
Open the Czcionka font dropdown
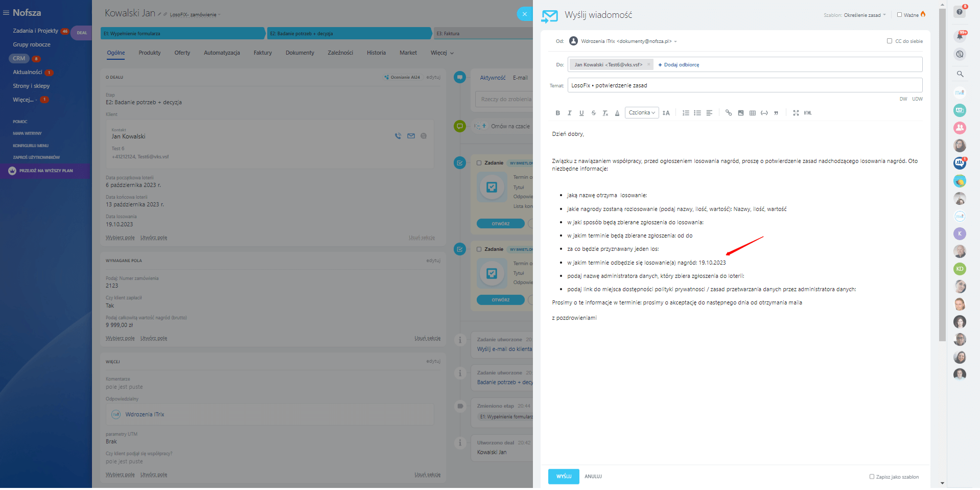tap(642, 113)
